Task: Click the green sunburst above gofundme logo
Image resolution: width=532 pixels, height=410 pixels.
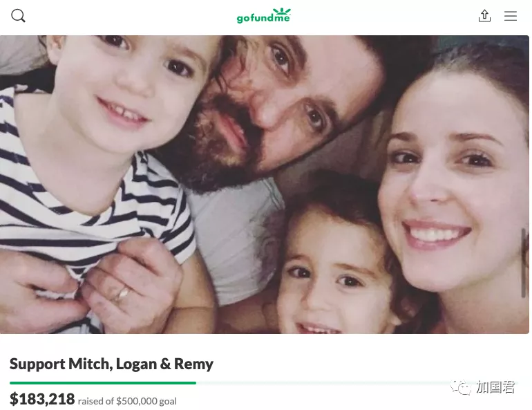Action: pyautogui.click(x=282, y=11)
